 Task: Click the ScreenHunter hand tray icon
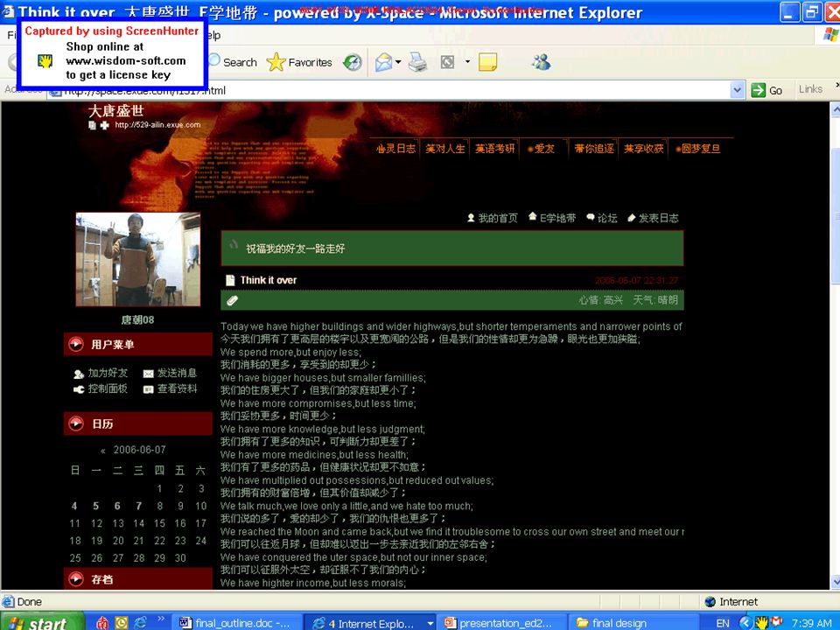[x=761, y=622]
